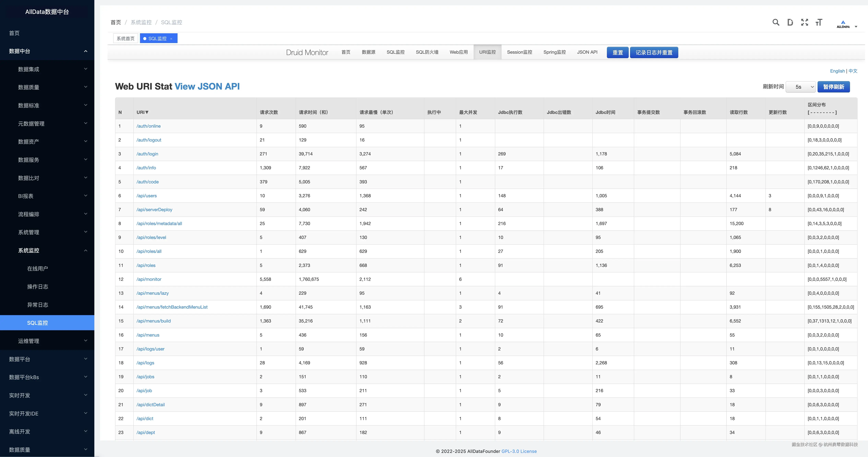Switch to the Session监控 tab
868x457 pixels.
[519, 52]
